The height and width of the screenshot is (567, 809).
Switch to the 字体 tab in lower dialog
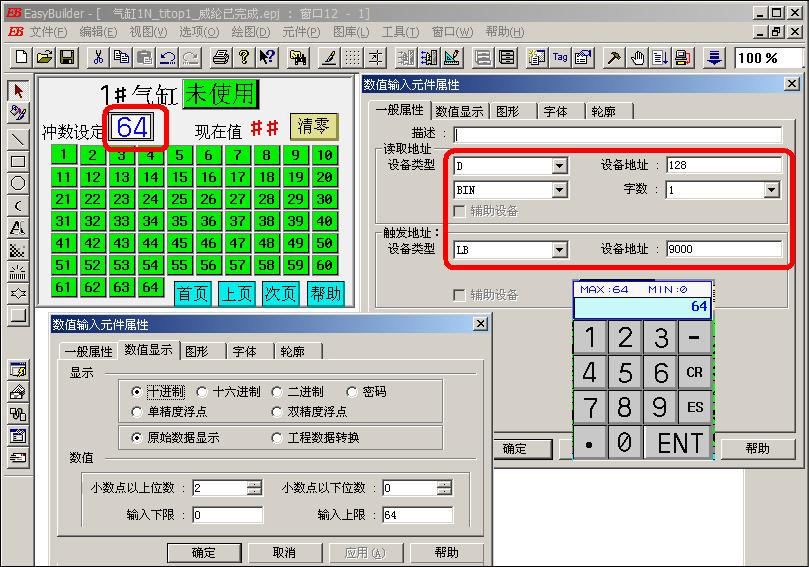tap(245, 351)
